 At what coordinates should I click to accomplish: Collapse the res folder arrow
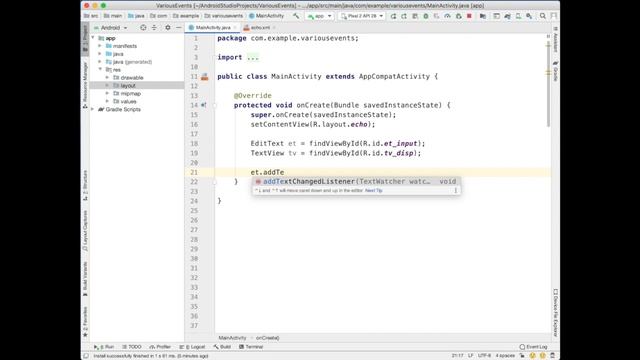pyautogui.click(x=100, y=70)
